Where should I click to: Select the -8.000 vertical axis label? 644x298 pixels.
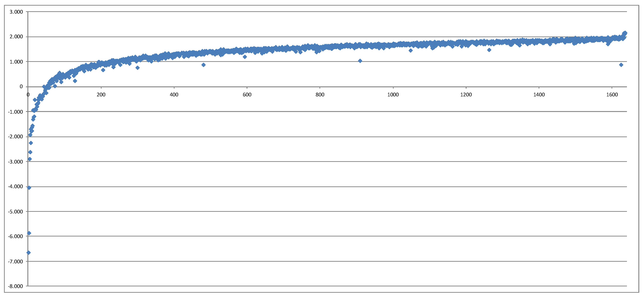(x=15, y=286)
